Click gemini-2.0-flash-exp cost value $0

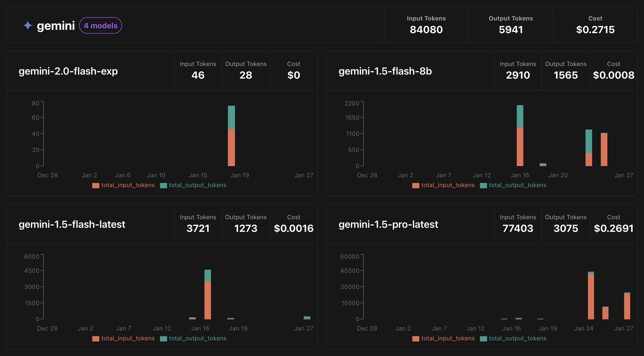[x=294, y=75]
